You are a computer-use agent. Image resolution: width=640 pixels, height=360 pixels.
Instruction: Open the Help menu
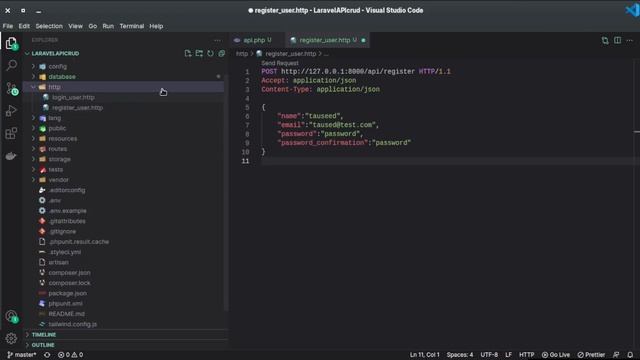coord(156,26)
